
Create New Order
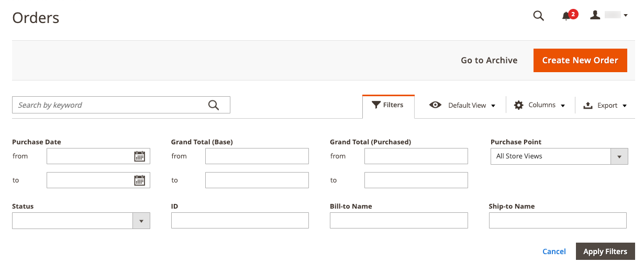click(580, 60)
